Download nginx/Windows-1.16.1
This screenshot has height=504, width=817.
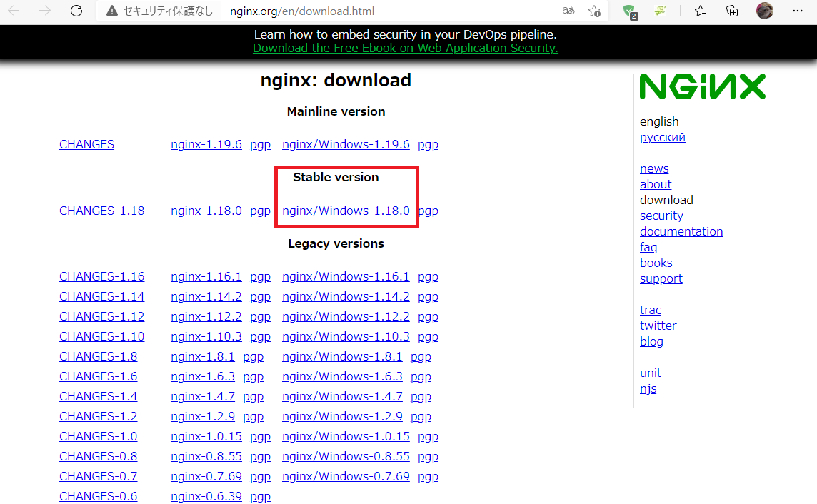pos(346,276)
